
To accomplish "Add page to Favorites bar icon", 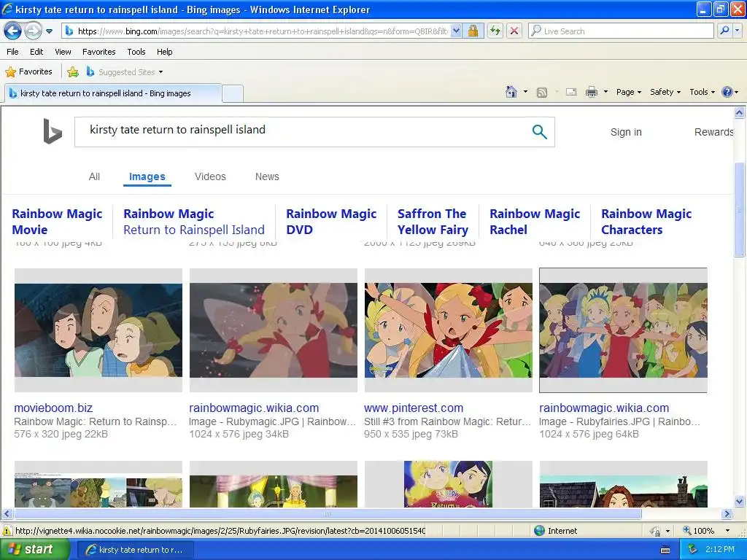I will (x=73, y=72).
